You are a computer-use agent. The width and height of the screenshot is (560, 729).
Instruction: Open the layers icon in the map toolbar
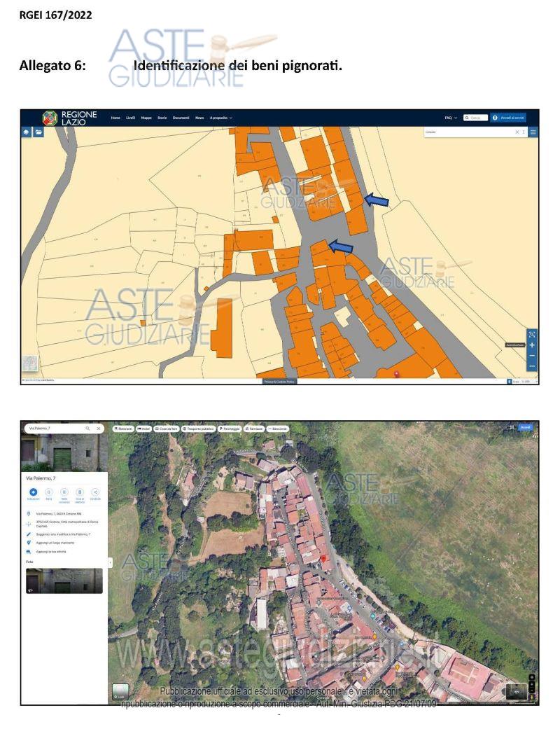27,132
